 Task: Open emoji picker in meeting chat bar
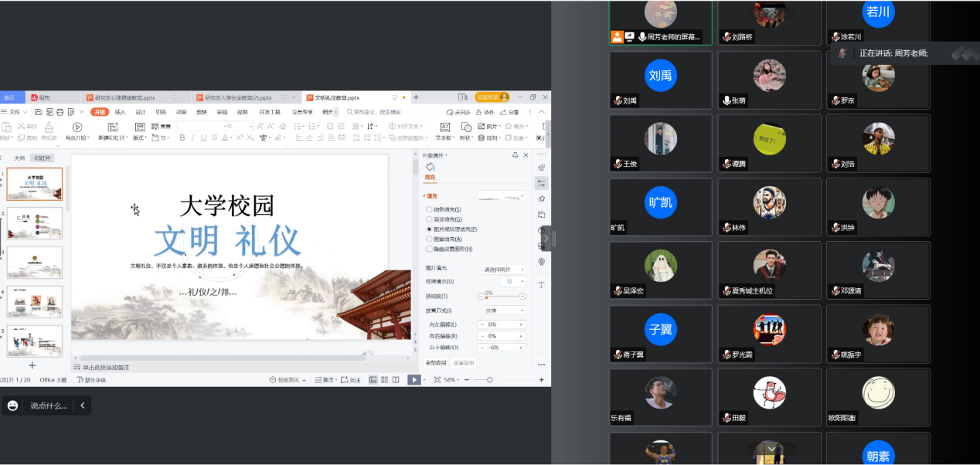click(13, 406)
